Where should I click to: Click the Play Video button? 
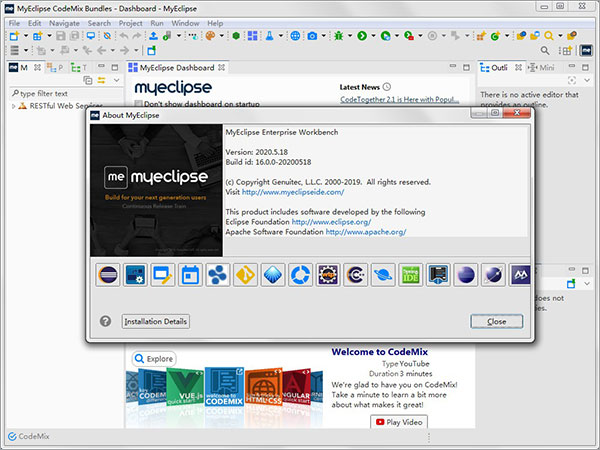[399, 422]
